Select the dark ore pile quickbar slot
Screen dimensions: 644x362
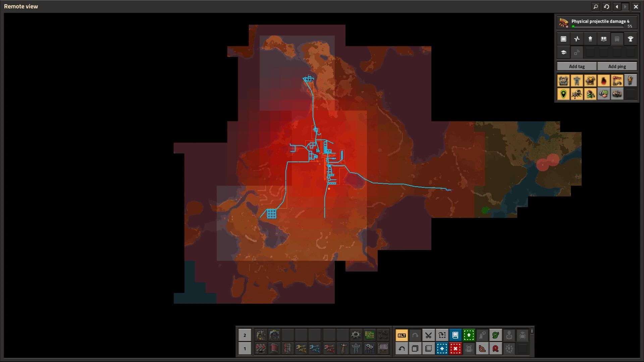pyautogui.click(x=383, y=335)
